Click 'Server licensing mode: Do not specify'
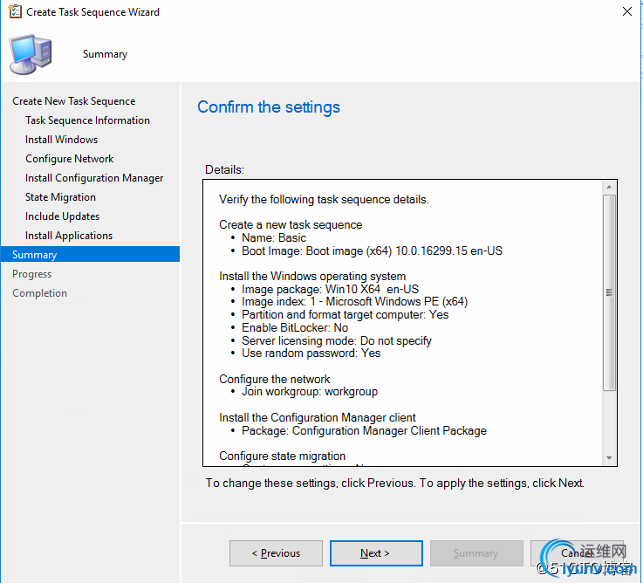The height and width of the screenshot is (585, 643). click(x=336, y=341)
